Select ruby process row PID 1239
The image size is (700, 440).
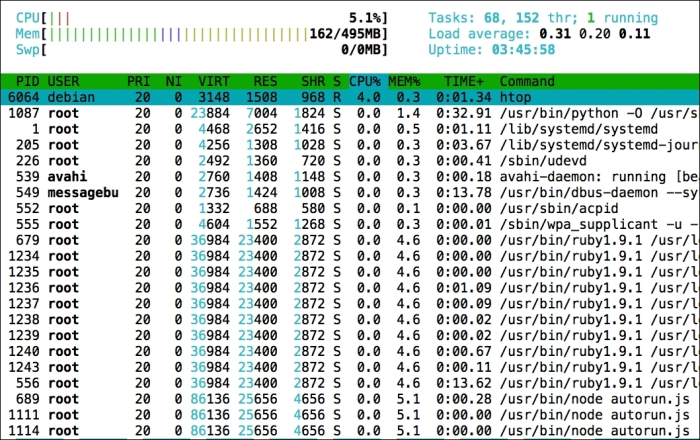coord(350,335)
